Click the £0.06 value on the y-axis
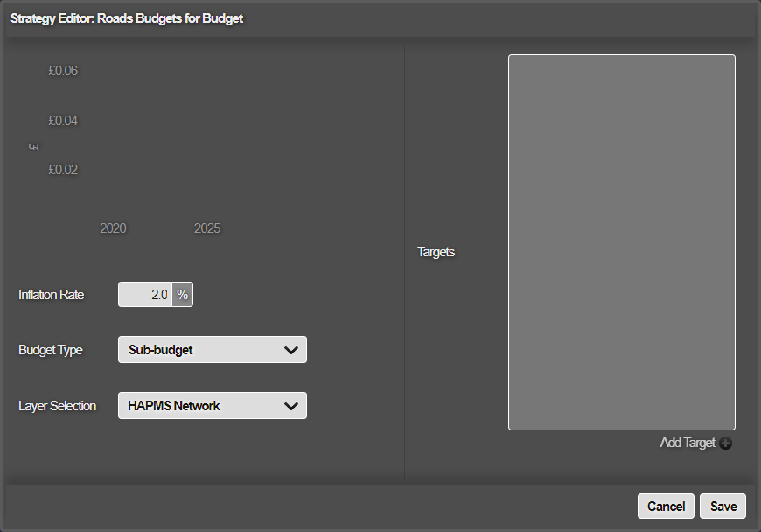This screenshot has height=532, width=761. tap(63, 71)
